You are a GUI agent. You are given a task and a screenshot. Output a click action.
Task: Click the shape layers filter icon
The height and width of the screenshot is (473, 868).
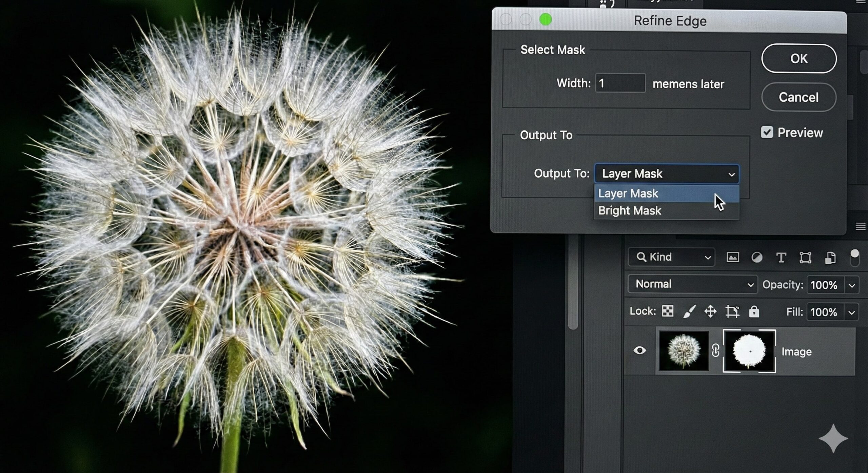pos(805,257)
